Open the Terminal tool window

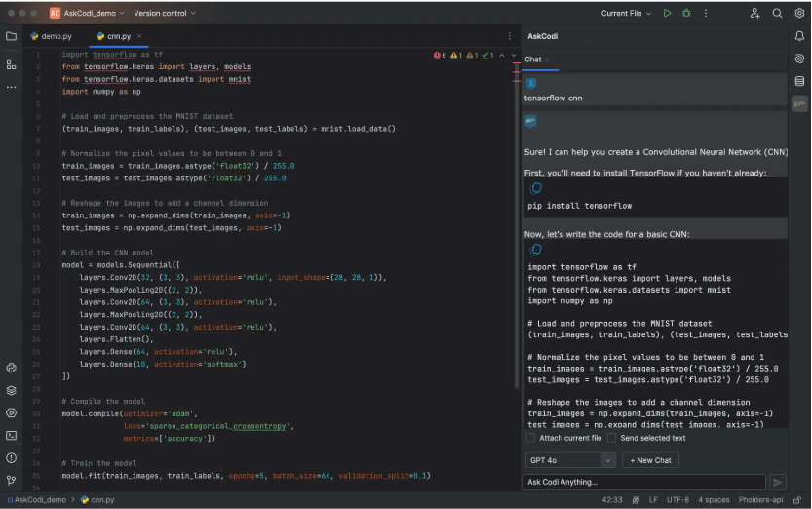point(11,435)
